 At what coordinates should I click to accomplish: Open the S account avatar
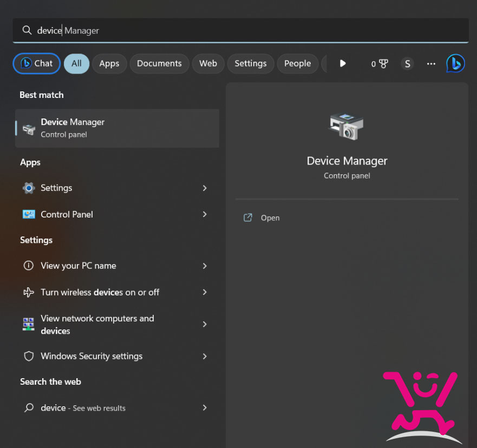pos(407,63)
